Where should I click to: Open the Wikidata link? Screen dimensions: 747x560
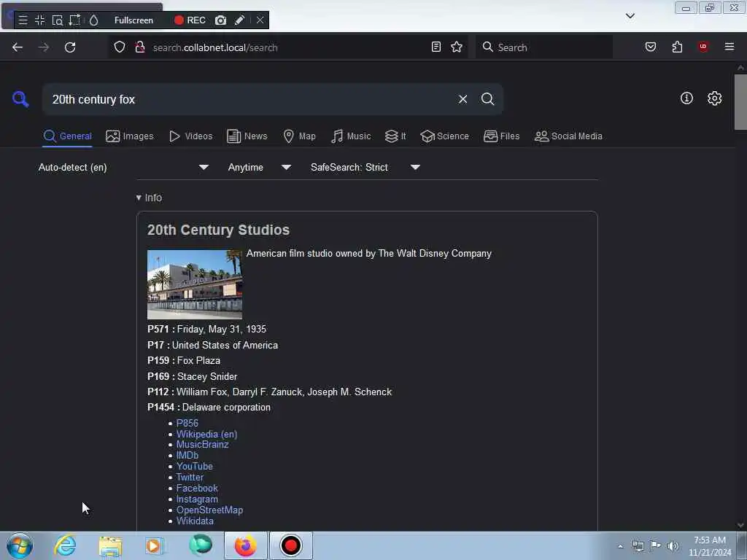tap(195, 521)
